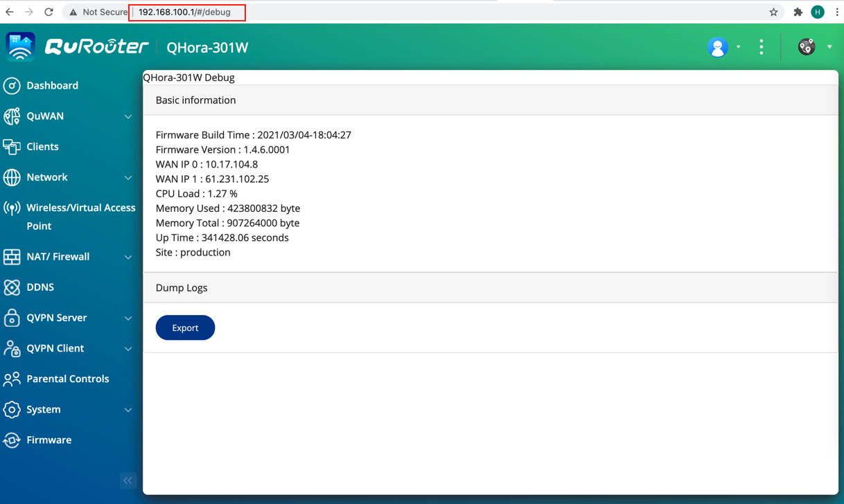Expand the Network submenu chevron

pyautogui.click(x=128, y=178)
